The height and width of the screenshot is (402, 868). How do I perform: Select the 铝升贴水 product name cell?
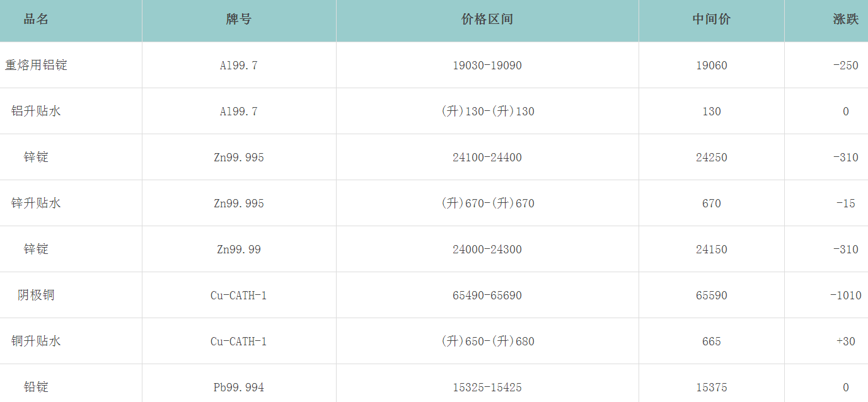[x=36, y=112]
